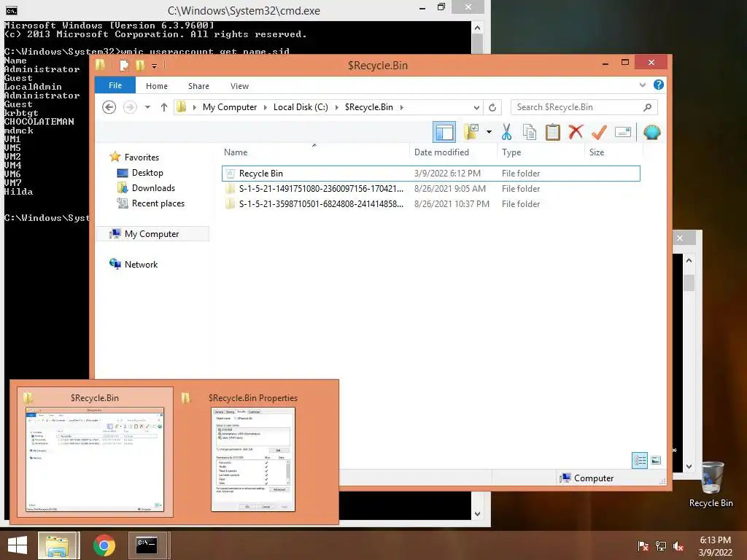Click Command Prompt taskbar icon
Viewport: 747px width, 560px height.
coord(147,545)
